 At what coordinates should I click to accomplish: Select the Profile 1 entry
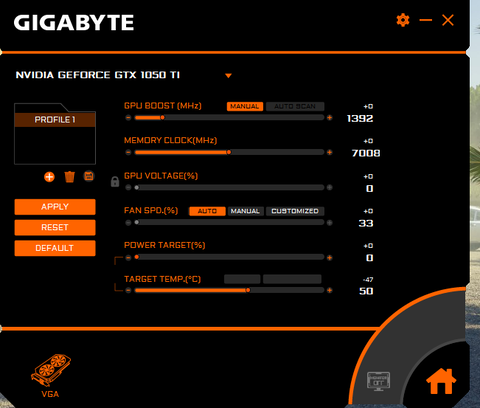point(55,120)
